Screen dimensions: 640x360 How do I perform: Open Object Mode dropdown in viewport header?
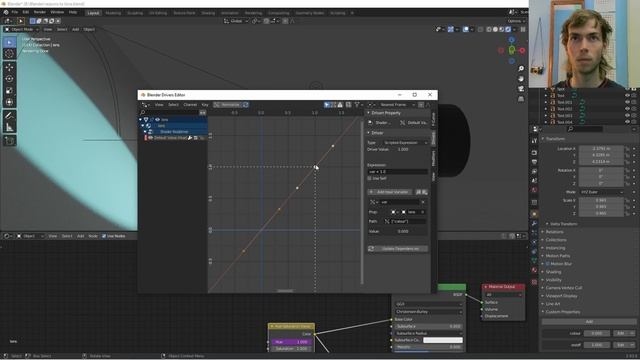point(22,29)
